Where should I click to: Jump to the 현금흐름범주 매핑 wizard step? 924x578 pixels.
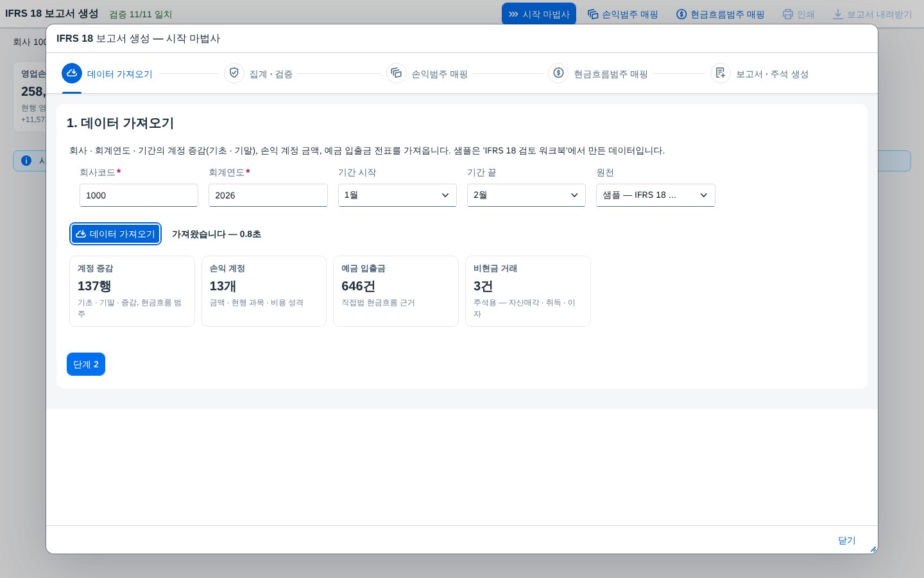click(598, 74)
